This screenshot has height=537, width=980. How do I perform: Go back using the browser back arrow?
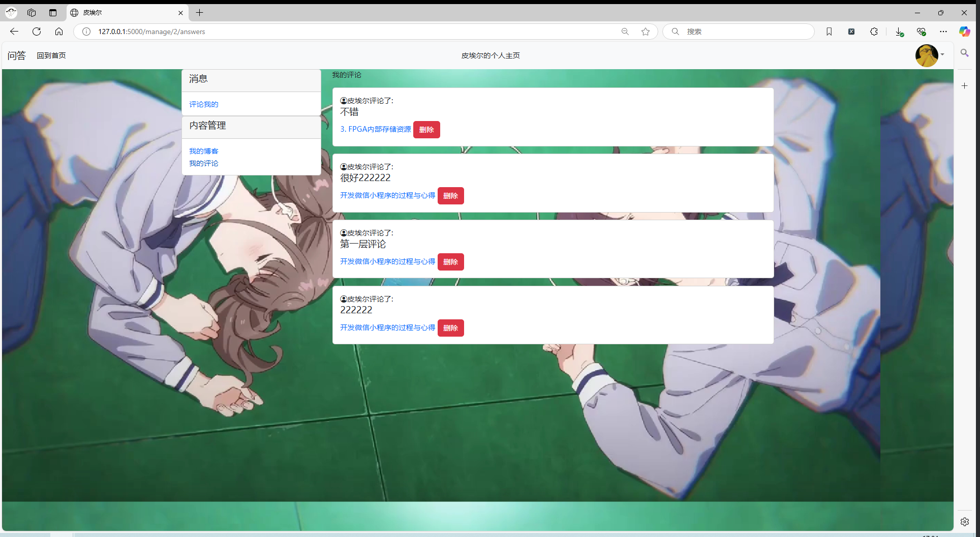tap(14, 32)
